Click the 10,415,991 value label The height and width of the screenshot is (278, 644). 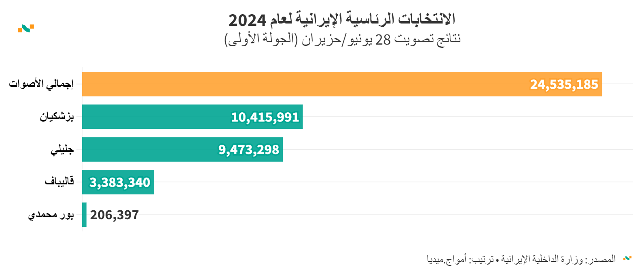tap(265, 117)
